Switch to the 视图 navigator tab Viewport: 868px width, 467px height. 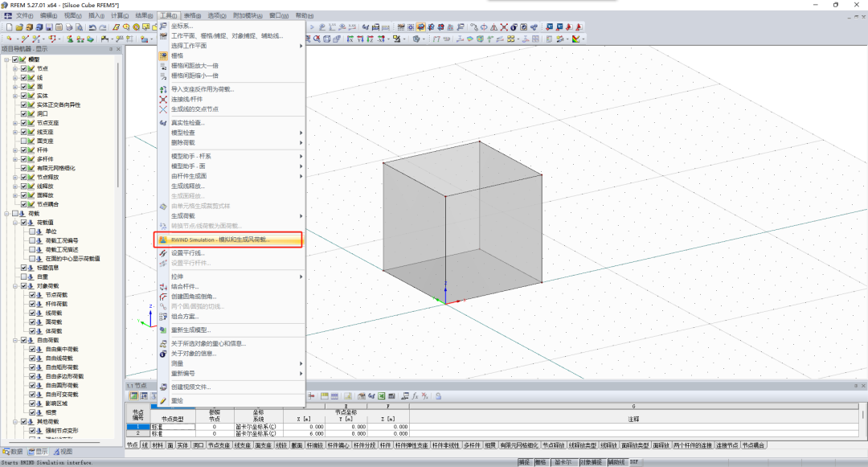coord(63,452)
